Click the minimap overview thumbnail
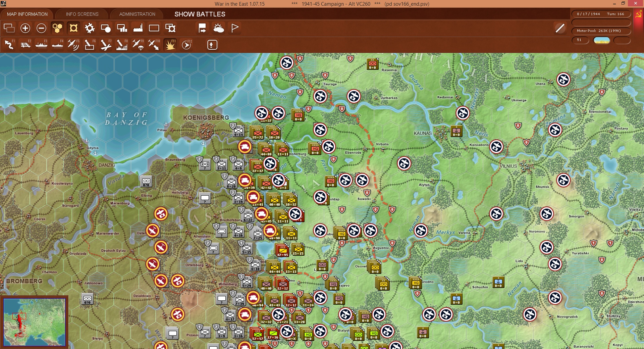The image size is (644, 349). point(34,322)
